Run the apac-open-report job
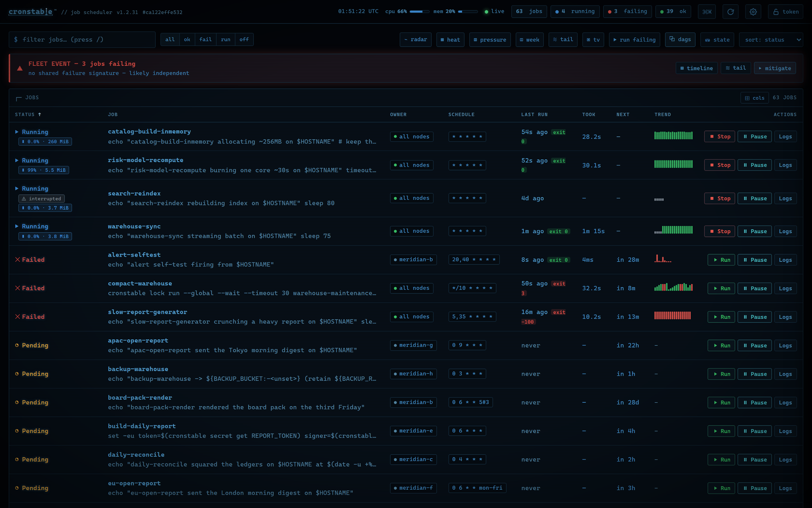 coord(721,346)
